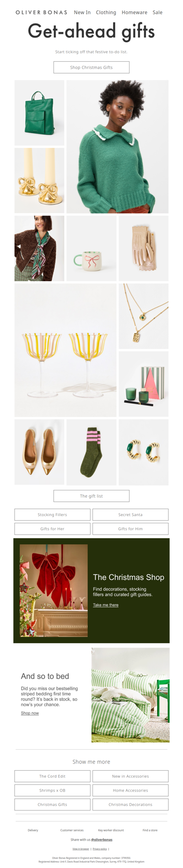Choose the Gifts for Him button

coord(130,529)
